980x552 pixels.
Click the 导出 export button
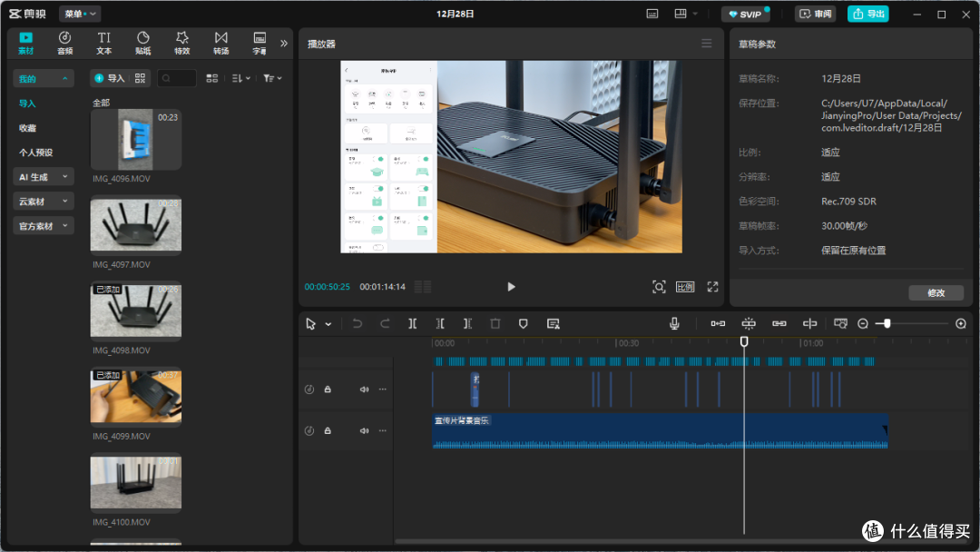pyautogui.click(x=868, y=14)
